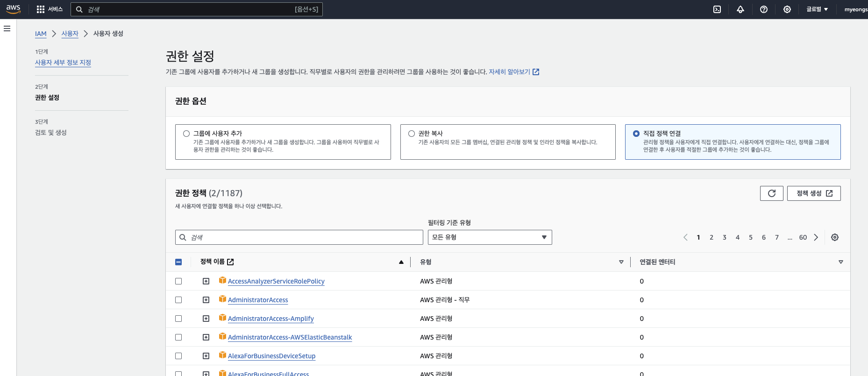Check the AdministratorAccess-AWSElasticBeanstalk checkbox
The width and height of the screenshot is (868, 376).
178,337
